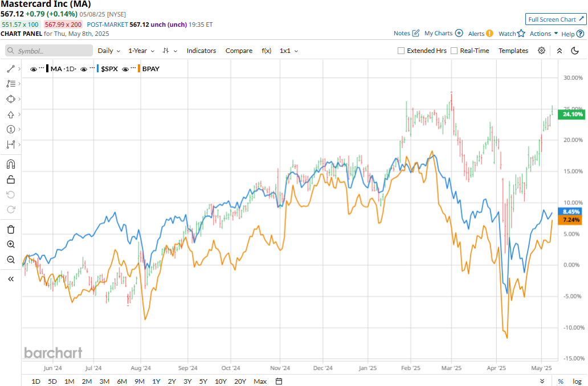Select the 1Y time range
Viewport: 588px width, 386px height.
click(156, 381)
